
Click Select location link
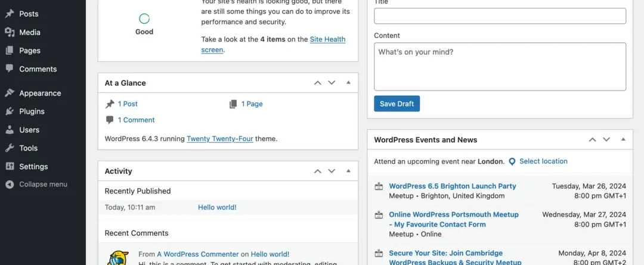tap(543, 161)
